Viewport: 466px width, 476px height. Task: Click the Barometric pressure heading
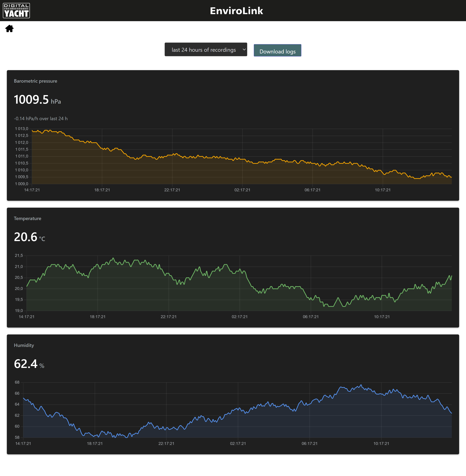pos(35,81)
